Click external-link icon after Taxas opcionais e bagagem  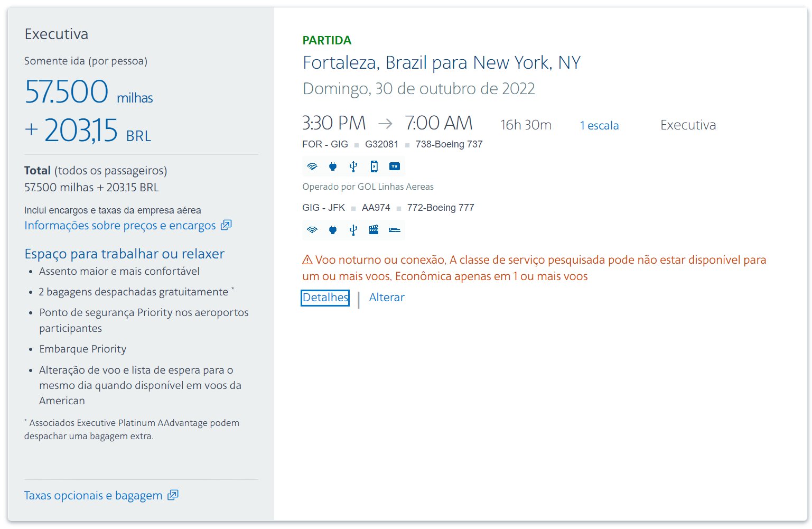click(x=173, y=495)
